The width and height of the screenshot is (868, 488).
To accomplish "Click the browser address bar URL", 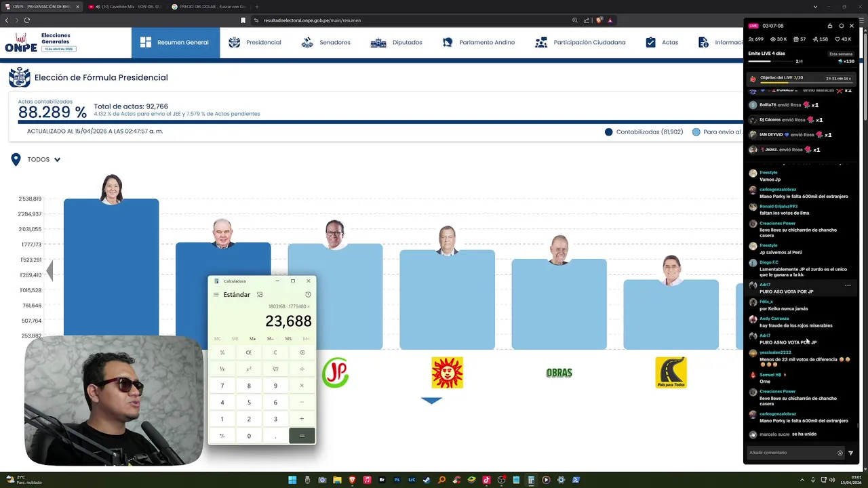I will (312, 20).
